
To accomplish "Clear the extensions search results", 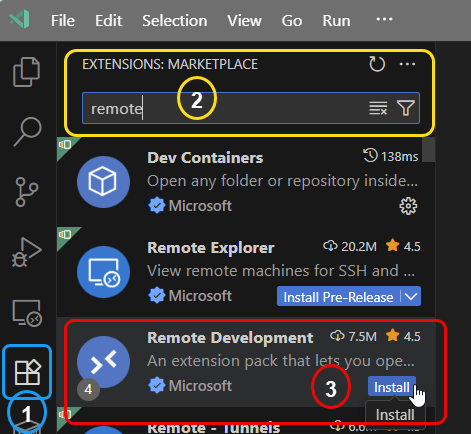I will [378, 108].
